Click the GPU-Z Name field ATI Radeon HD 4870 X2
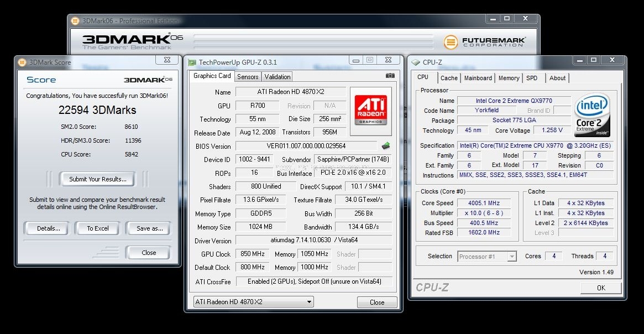The height and width of the screenshot is (334, 644). tap(291, 92)
